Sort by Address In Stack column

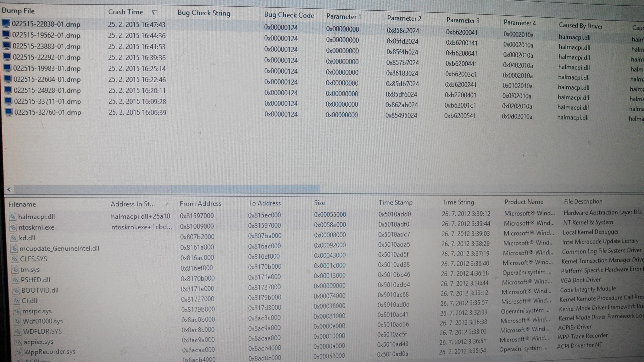132,204
